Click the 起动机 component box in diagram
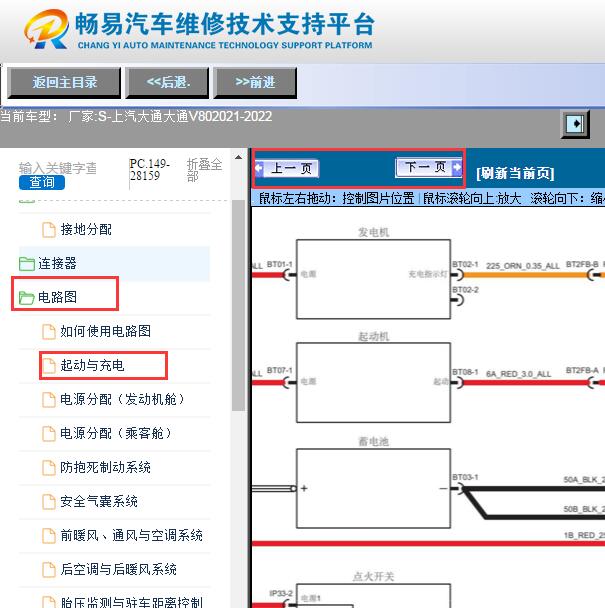This screenshot has width=605, height=608. tap(373, 383)
